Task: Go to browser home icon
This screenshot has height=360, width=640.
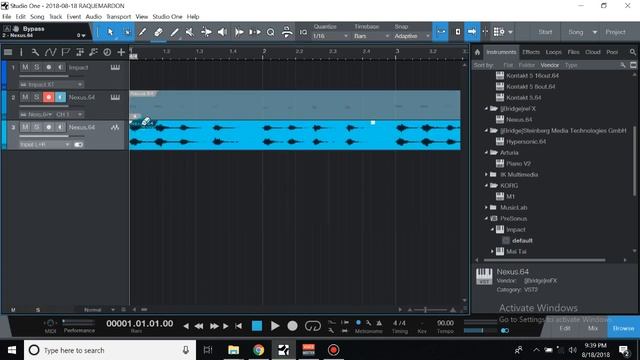Action: point(477,52)
